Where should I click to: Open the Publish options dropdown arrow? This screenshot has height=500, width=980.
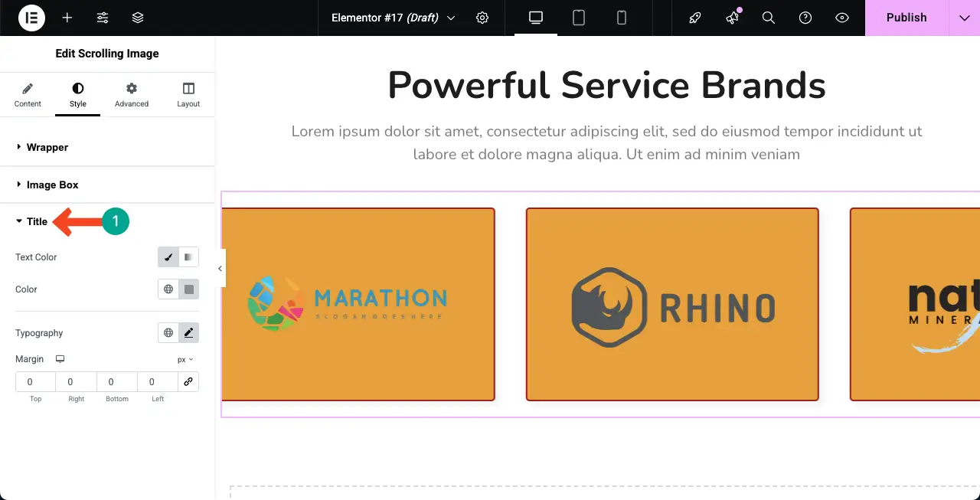[965, 18]
